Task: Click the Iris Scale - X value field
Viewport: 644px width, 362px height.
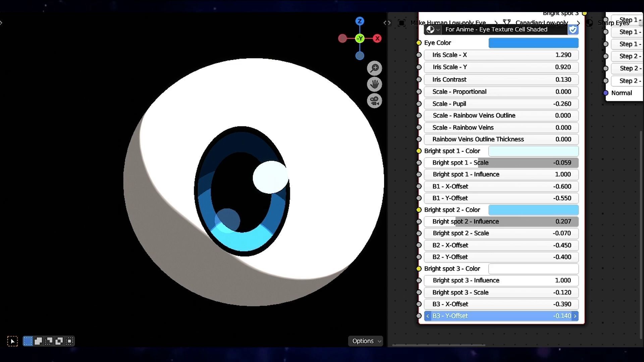Action: click(501, 55)
